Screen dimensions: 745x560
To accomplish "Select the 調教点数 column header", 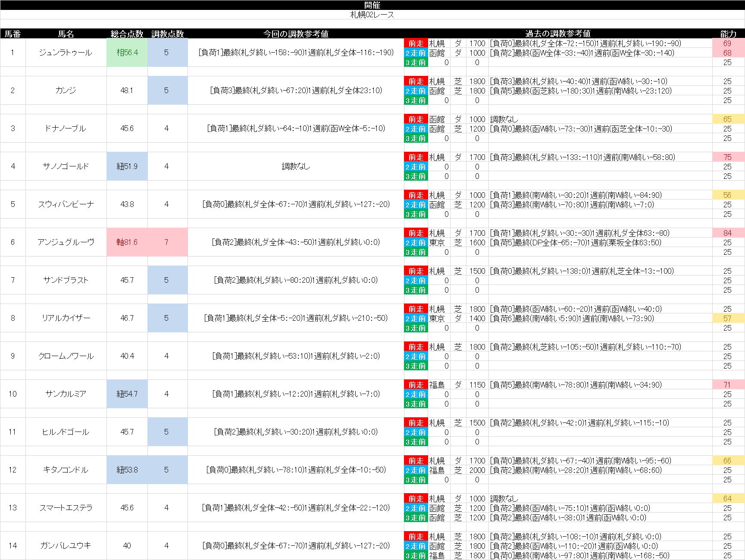I will coord(167,34).
